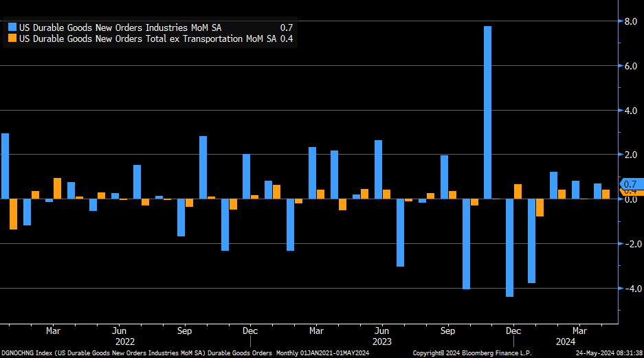This screenshot has width=644, height=358.
Task: Click the tallest blue bar reaching near 8.0
Action: pyautogui.click(x=487, y=110)
